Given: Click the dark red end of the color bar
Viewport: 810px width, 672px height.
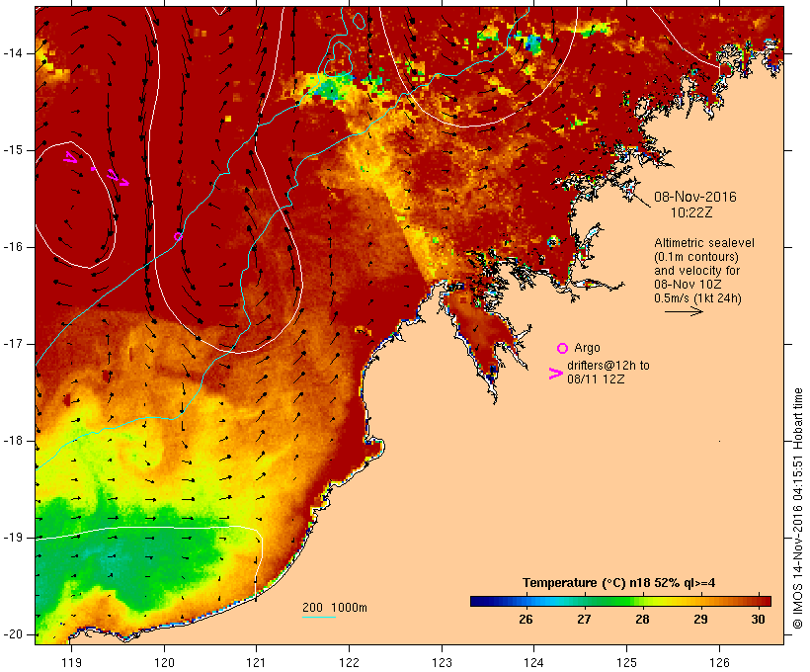Looking at the screenshot, I should [765, 601].
